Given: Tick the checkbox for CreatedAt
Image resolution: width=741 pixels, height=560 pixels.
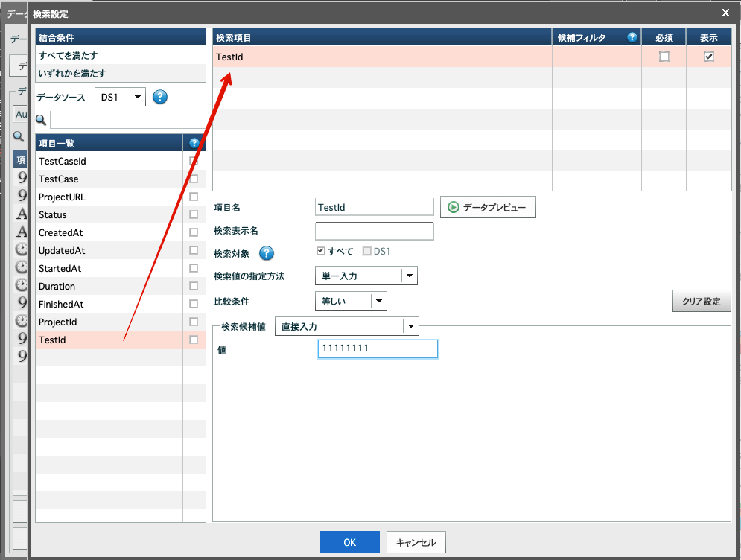Looking at the screenshot, I should coord(194,232).
